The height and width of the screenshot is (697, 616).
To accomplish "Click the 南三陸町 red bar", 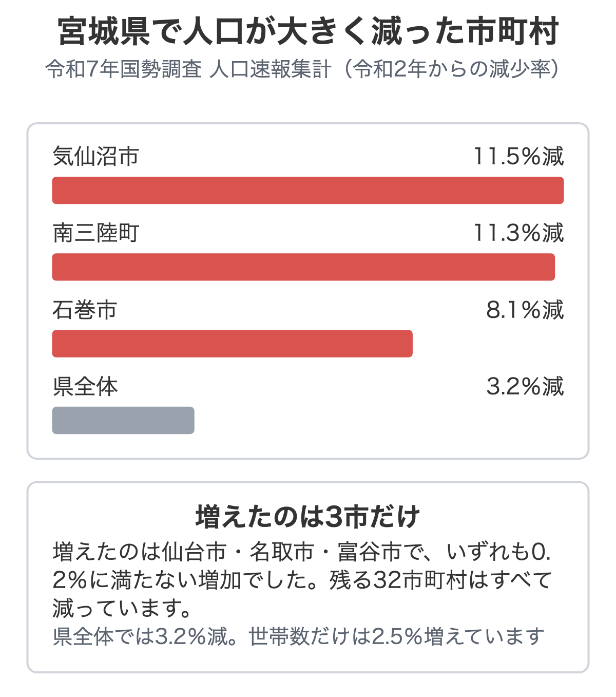I will [303, 267].
